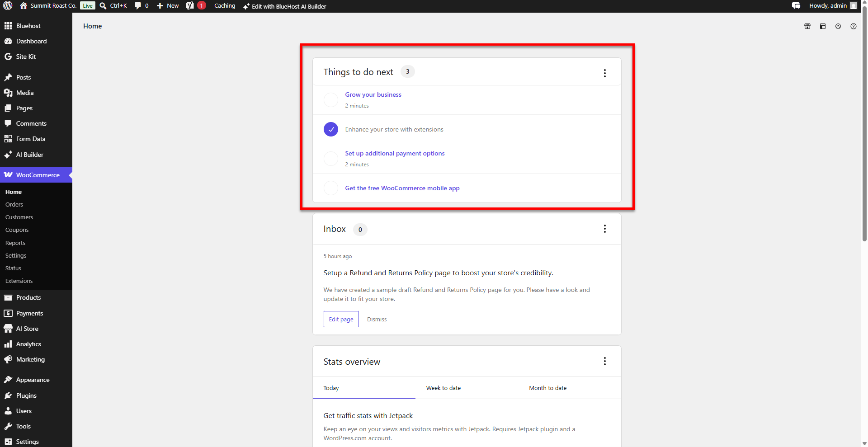Switch to Week to date tab
Screen dimensions: 868x447
pyautogui.click(x=443, y=388)
